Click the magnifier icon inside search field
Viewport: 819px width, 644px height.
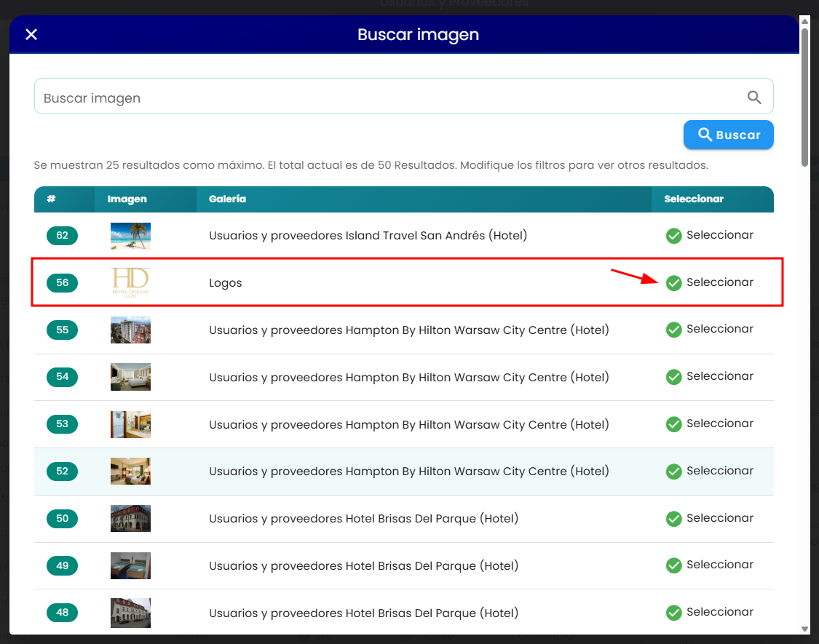point(753,98)
